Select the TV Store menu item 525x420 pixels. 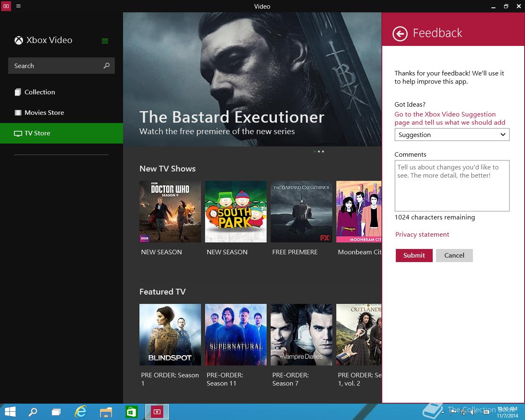(x=62, y=133)
